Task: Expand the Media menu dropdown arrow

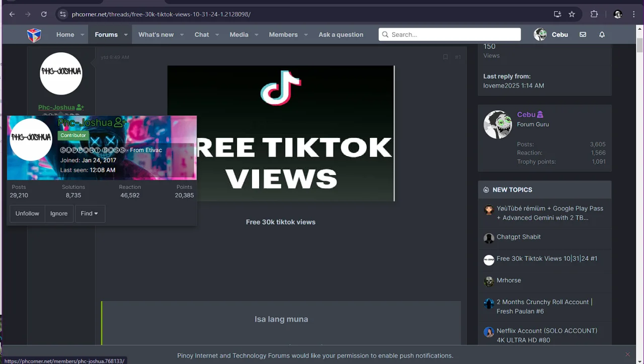Action: [x=257, y=35]
